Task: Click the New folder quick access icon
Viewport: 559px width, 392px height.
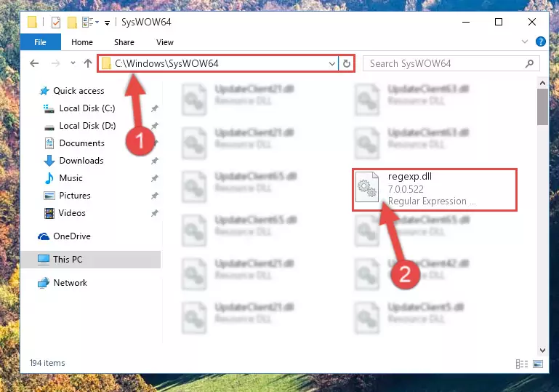Action: click(x=72, y=23)
